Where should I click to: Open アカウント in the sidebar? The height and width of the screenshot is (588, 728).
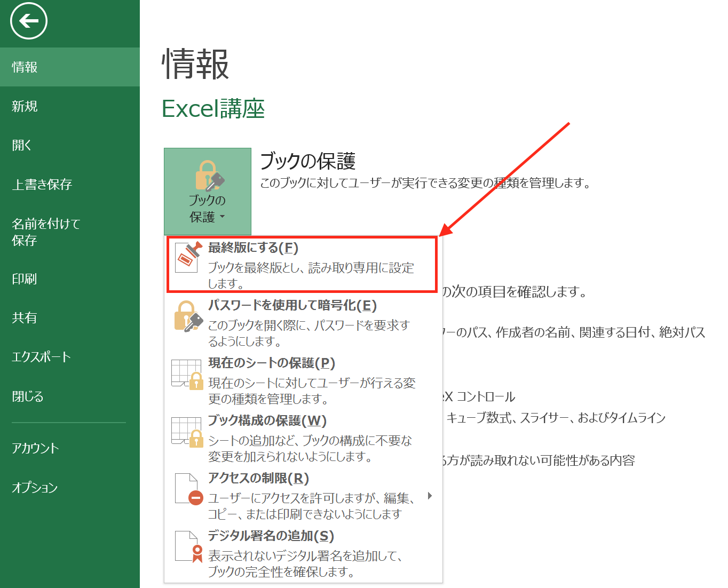click(70, 448)
